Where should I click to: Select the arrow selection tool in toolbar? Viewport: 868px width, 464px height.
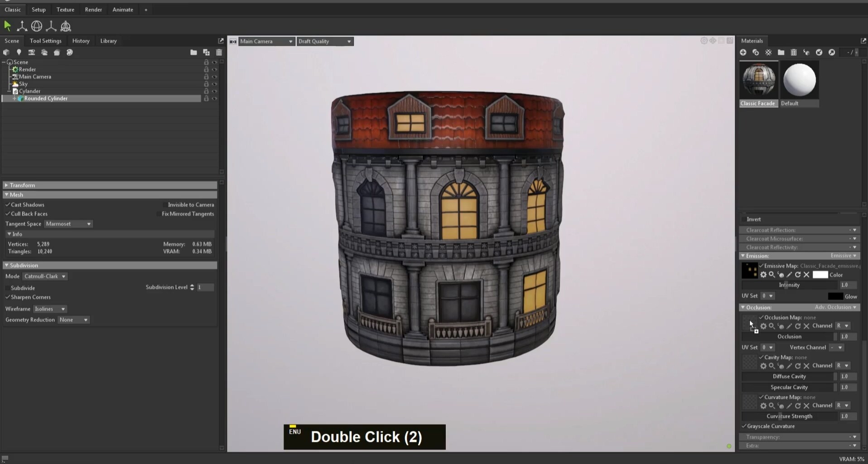pos(7,26)
